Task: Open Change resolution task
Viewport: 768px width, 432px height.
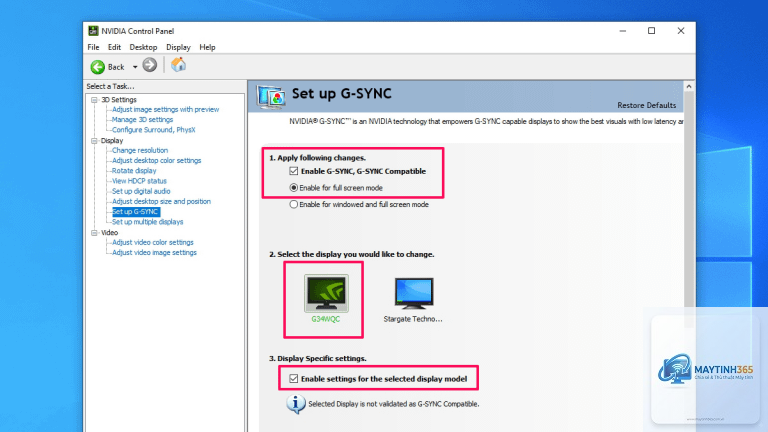Action: [140, 150]
